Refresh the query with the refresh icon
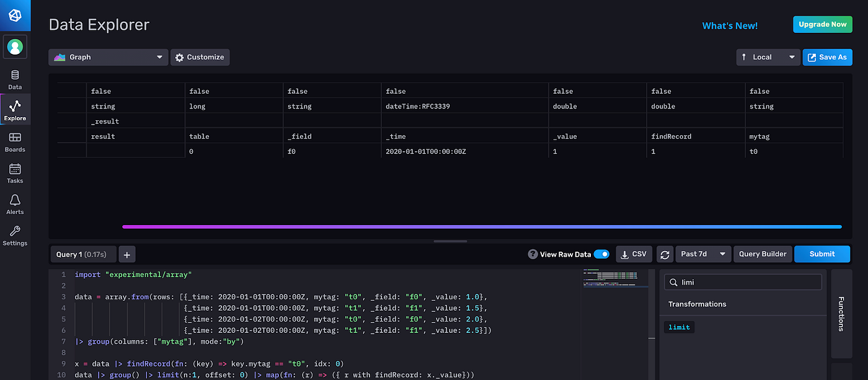The height and width of the screenshot is (380, 868). point(664,254)
